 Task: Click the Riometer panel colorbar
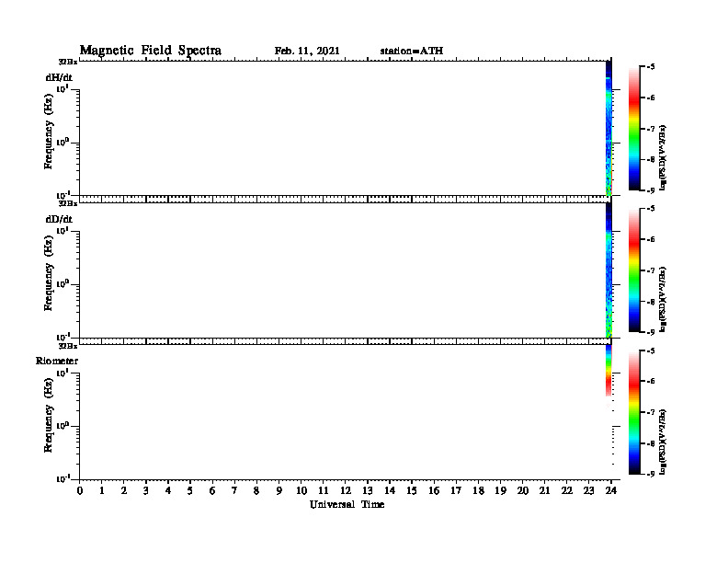[x=634, y=412]
